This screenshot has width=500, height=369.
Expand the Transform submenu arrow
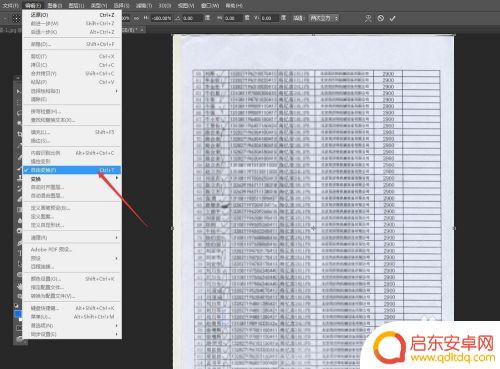(117, 179)
